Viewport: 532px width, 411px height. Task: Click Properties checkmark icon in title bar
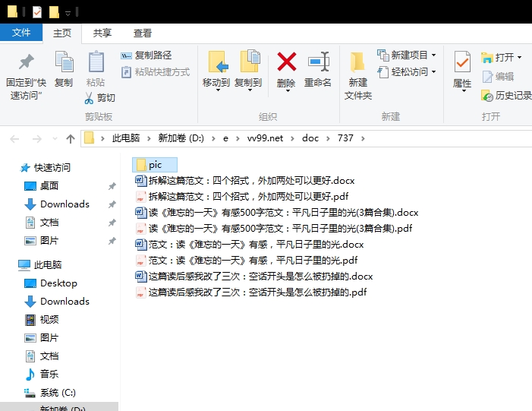[x=37, y=12]
